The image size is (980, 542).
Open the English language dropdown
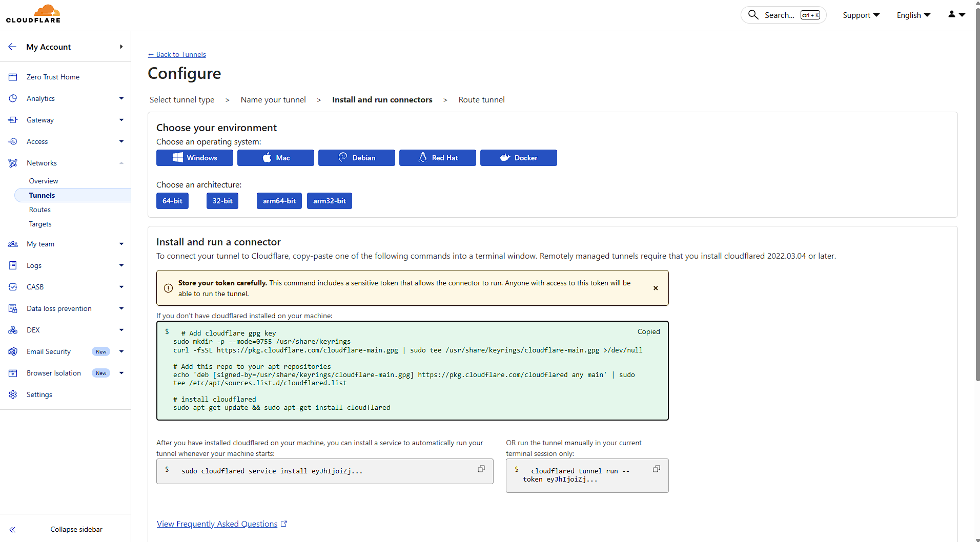click(913, 15)
